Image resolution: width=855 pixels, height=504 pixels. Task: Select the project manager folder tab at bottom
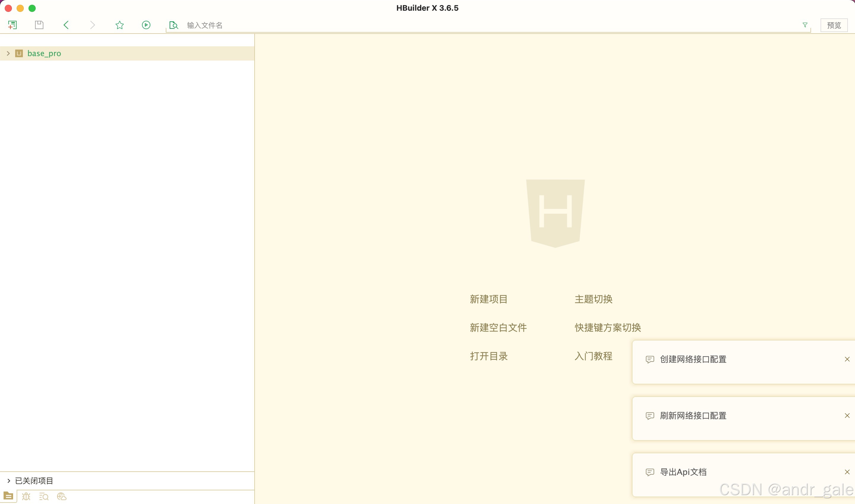click(9, 496)
